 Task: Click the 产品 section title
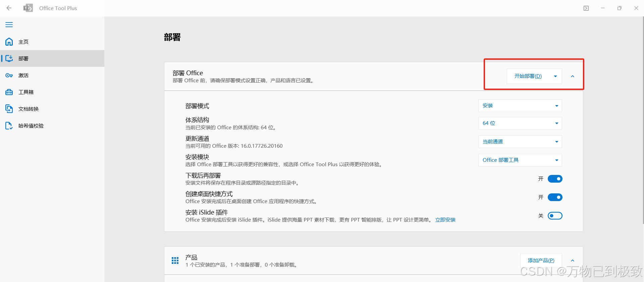pos(192,257)
